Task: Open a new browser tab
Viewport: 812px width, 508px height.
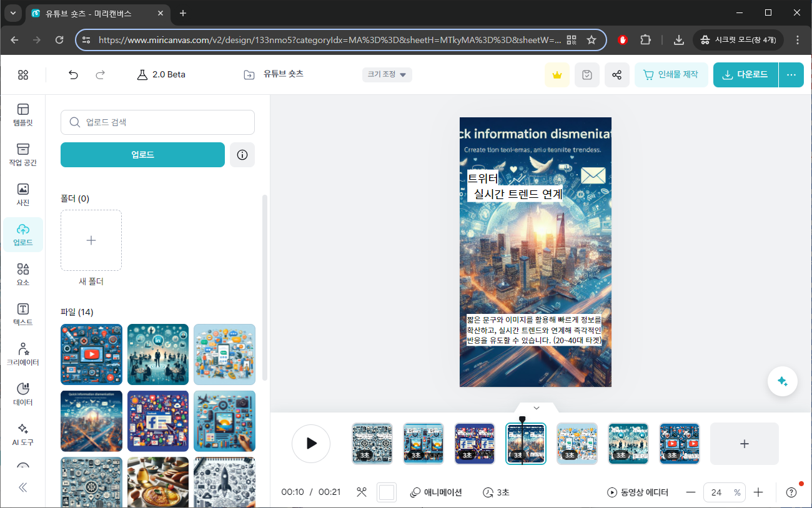Action: pyautogui.click(x=183, y=13)
